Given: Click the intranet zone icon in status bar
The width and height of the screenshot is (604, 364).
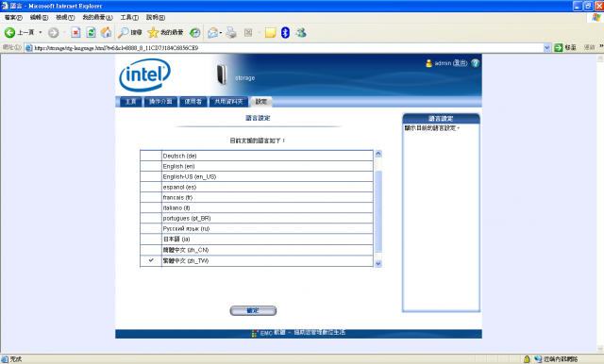Looking at the screenshot, I should (538, 359).
